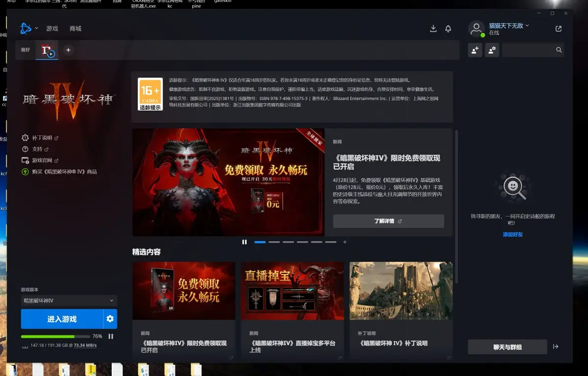This screenshot has height=376, width=588.
Task: Open the friend settings icon button
Action: (x=492, y=50)
